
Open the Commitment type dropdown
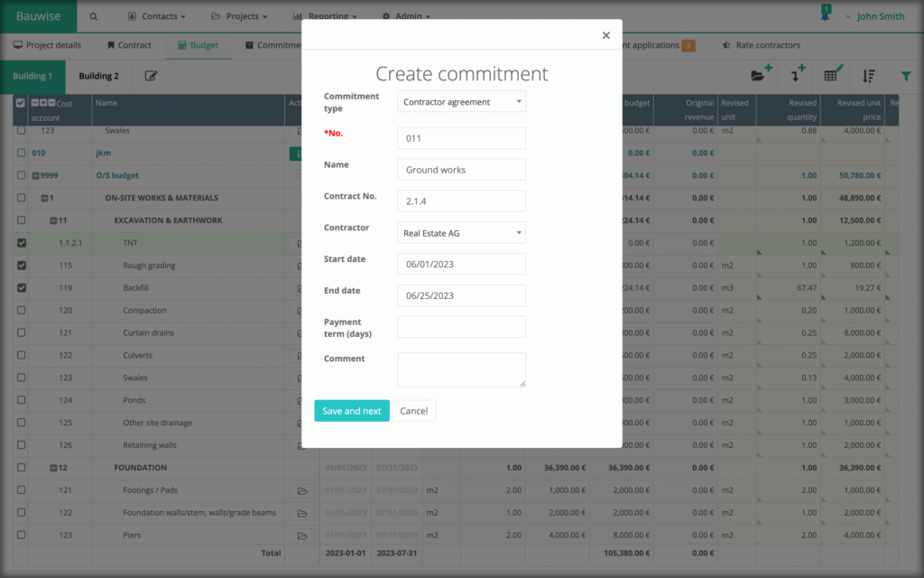tap(461, 101)
